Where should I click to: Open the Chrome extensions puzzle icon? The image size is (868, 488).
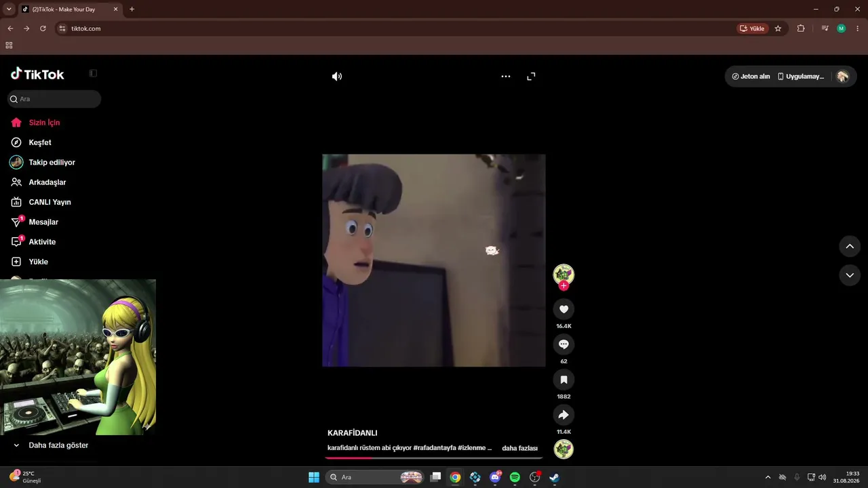801,28
